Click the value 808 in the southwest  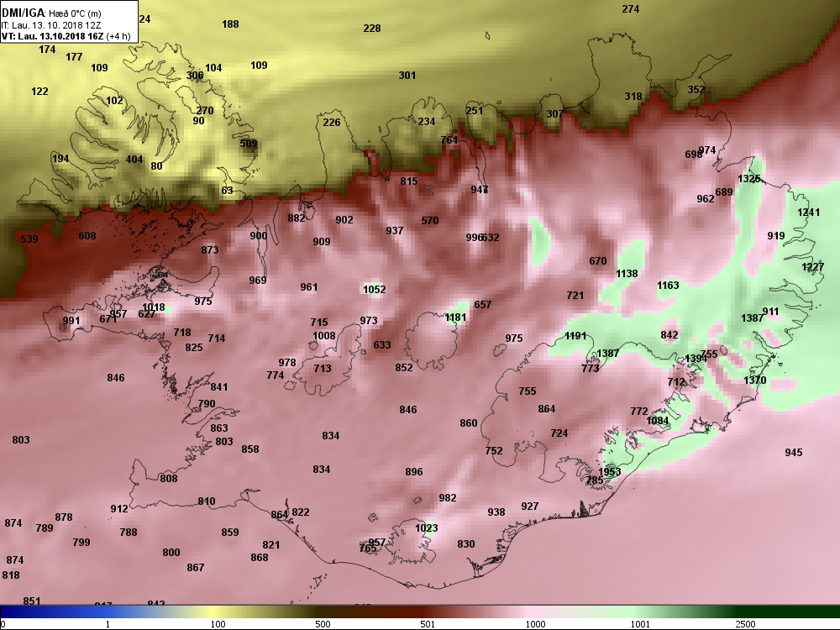tap(168, 479)
